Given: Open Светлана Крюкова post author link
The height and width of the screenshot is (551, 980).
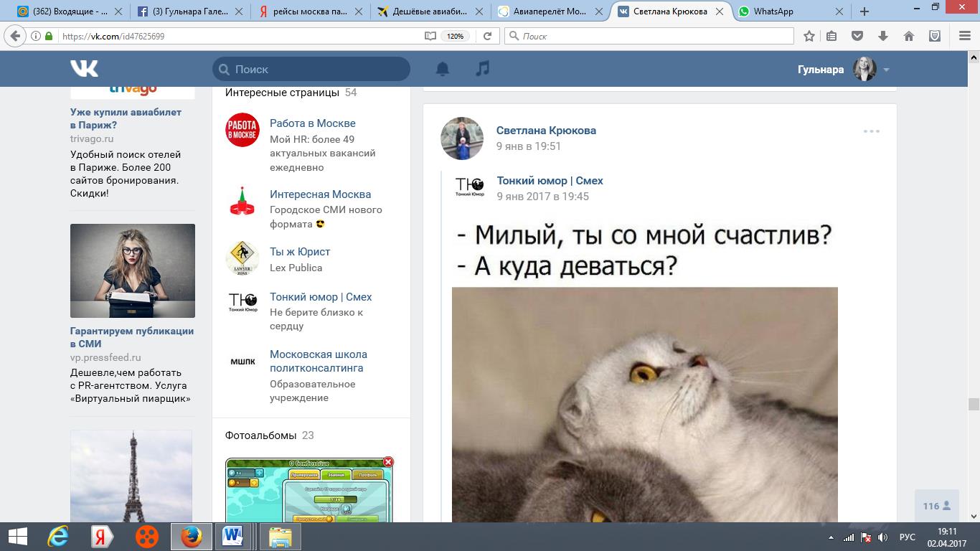Looking at the screenshot, I should (546, 131).
